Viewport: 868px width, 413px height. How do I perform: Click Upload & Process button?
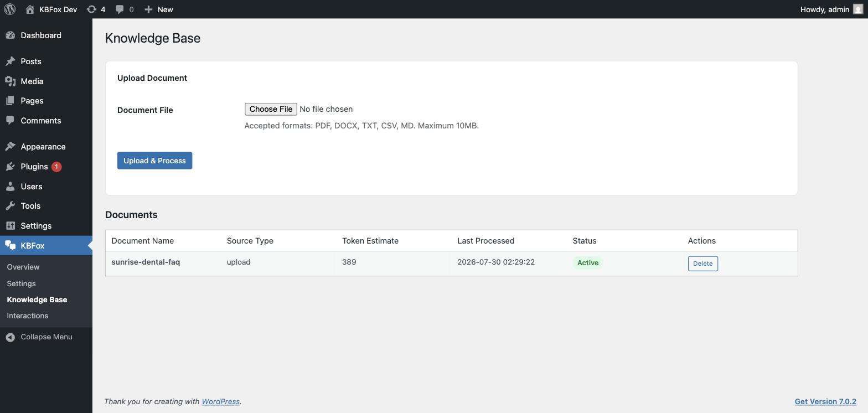154,161
